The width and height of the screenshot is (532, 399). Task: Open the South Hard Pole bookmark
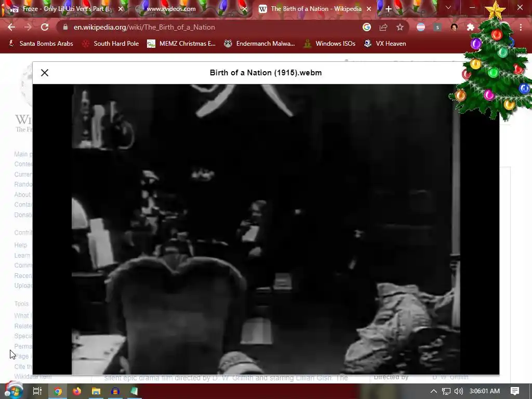point(111,44)
